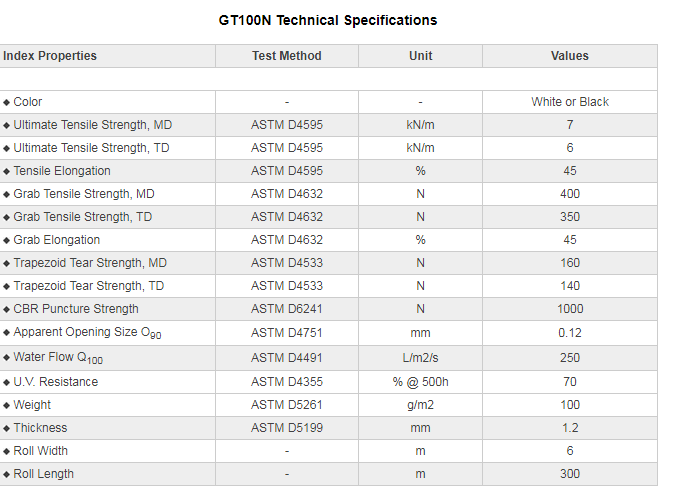Click ASTM D6241 test method cell
This screenshot has width=686, height=491.
click(286, 309)
